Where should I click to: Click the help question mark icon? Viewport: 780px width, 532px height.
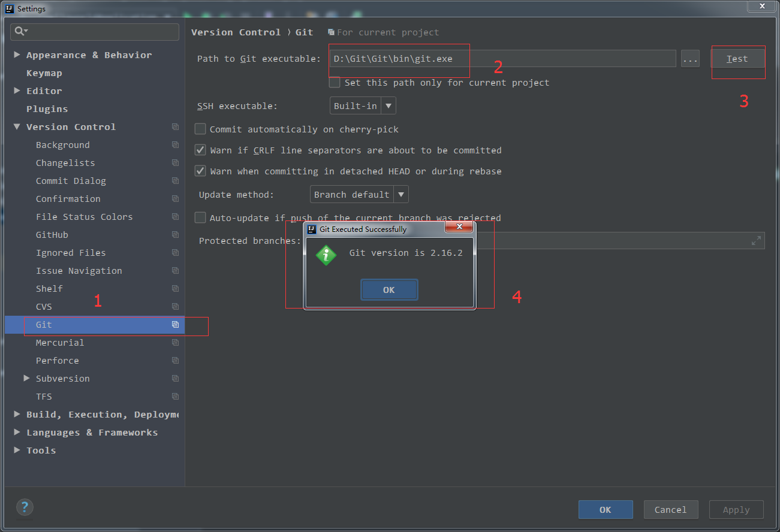(25, 507)
